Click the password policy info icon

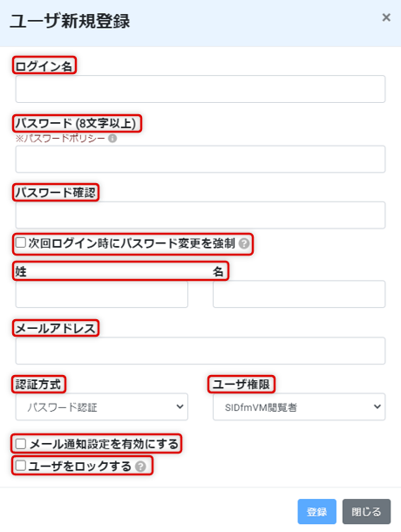[112, 139]
